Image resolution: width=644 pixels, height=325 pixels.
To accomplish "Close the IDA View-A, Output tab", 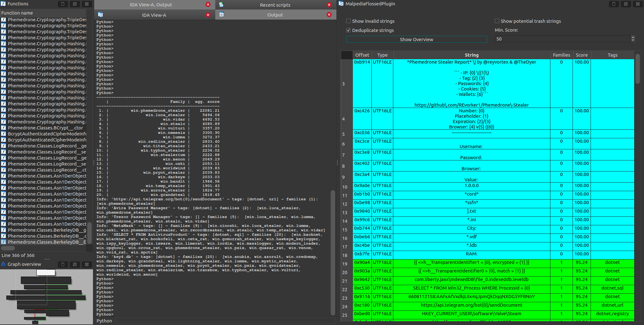I will coord(208,4).
